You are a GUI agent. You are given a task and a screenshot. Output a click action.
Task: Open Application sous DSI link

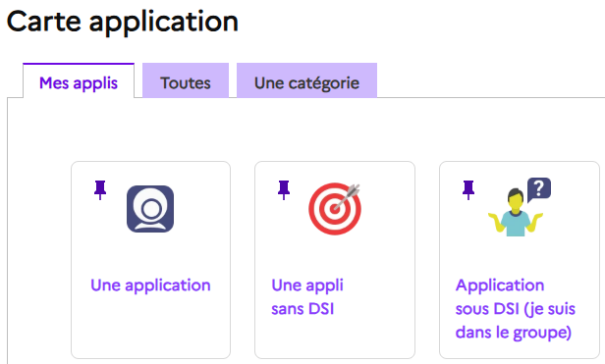point(515,309)
